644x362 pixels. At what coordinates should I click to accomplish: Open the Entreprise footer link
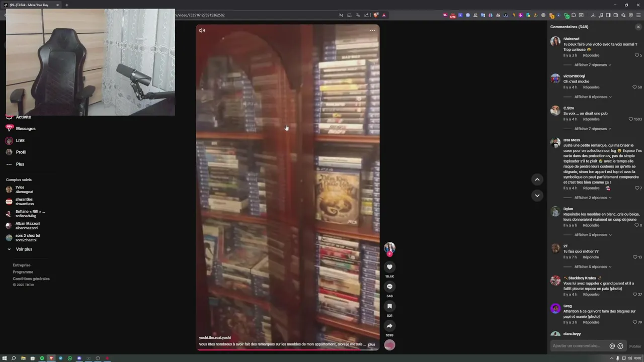[22, 265]
